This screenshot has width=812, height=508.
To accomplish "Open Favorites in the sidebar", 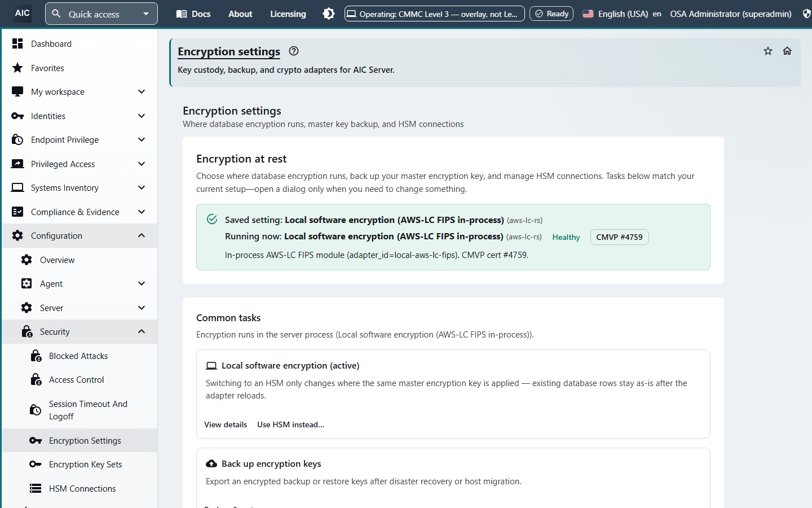I will coord(80,68).
